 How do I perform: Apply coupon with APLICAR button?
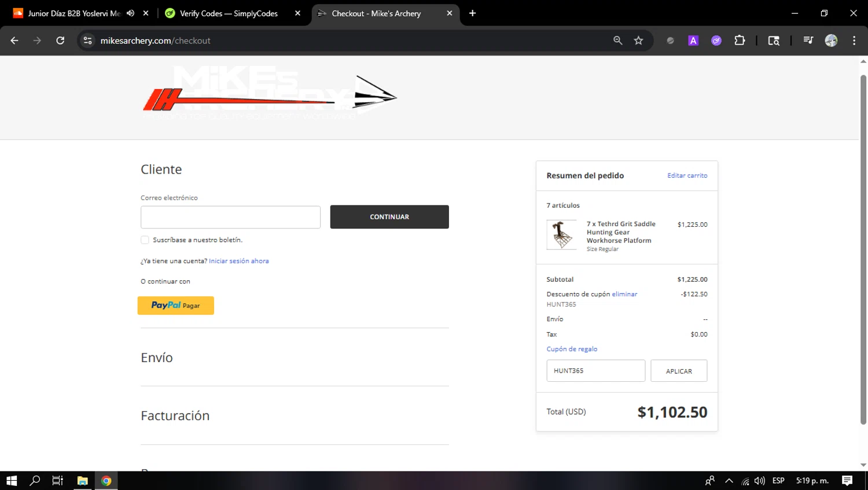pos(679,371)
